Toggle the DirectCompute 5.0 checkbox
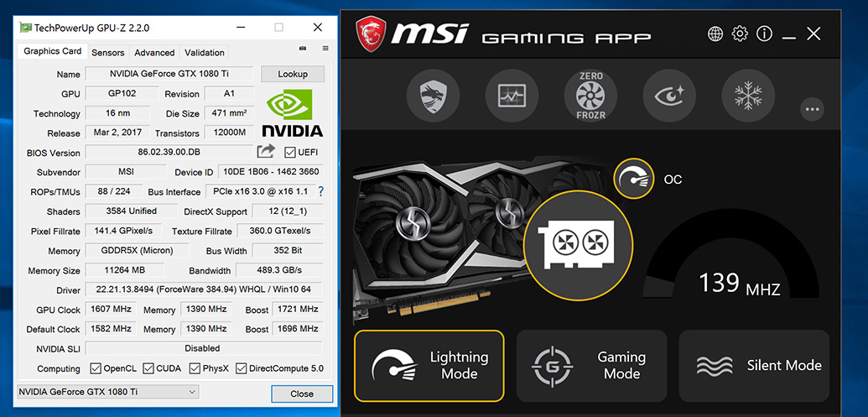Viewport: 868px width, 417px height. [241, 368]
